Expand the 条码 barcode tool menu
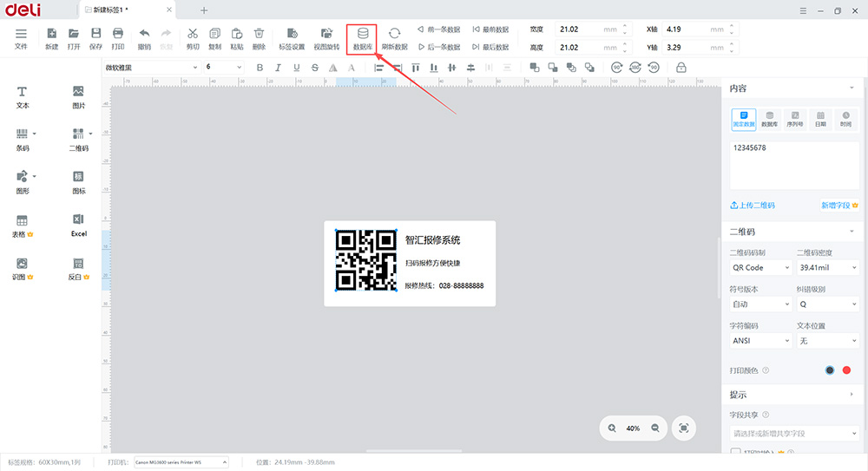The height and width of the screenshot is (471, 868). tap(35, 134)
